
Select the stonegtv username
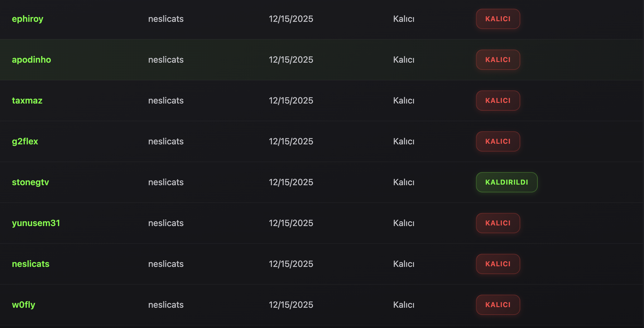[x=30, y=182]
